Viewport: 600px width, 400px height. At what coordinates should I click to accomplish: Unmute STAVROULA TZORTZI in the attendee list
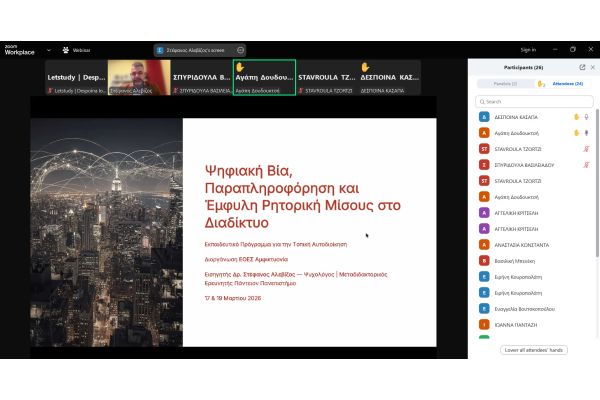[586, 149]
